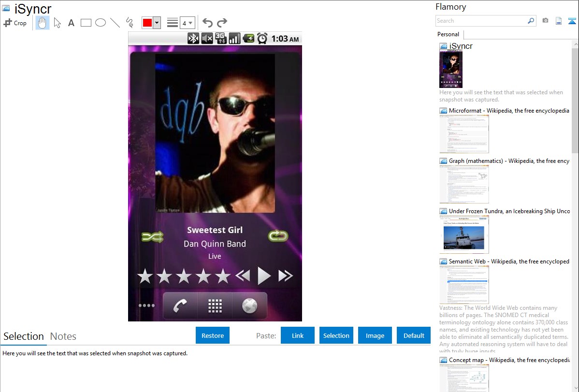
Task: Click the alarm clock status icon
Action: point(262,38)
